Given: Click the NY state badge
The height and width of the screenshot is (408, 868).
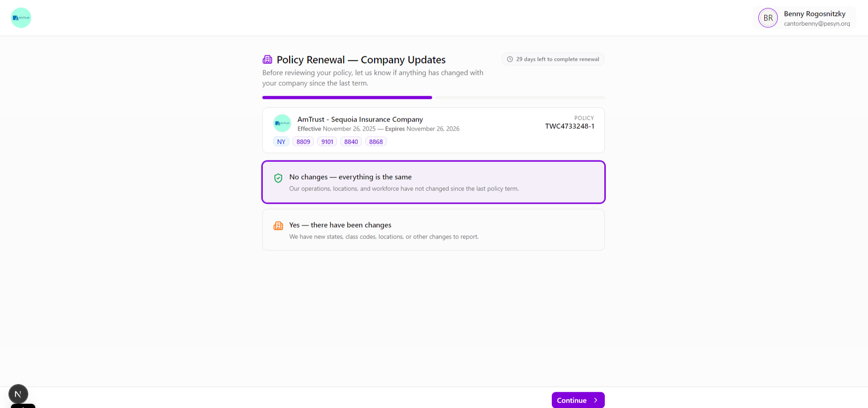Looking at the screenshot, I should tap(281, 141).
